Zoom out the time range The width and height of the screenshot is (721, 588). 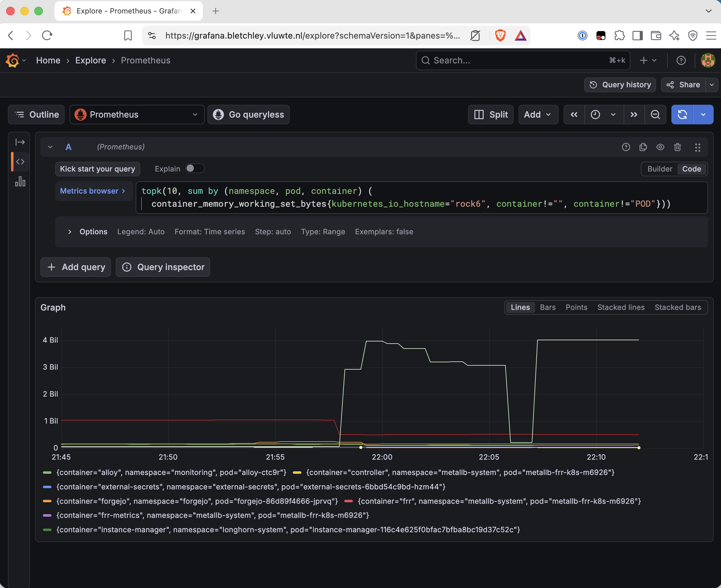[655, 115]
